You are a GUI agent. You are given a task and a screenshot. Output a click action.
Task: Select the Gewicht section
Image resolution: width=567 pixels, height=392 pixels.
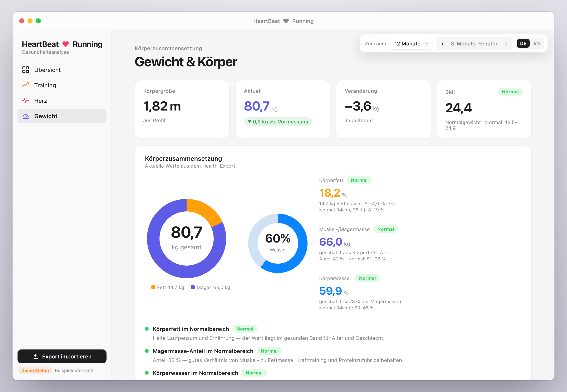click(62, 116)
